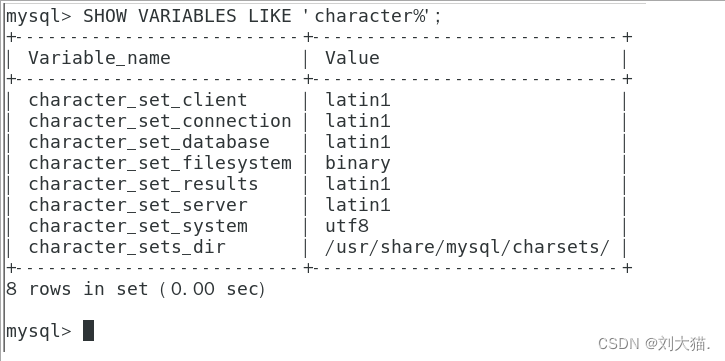Click the CSDN watermark text
Viewport: 725px width, 361px height.
tap(654, 343)
